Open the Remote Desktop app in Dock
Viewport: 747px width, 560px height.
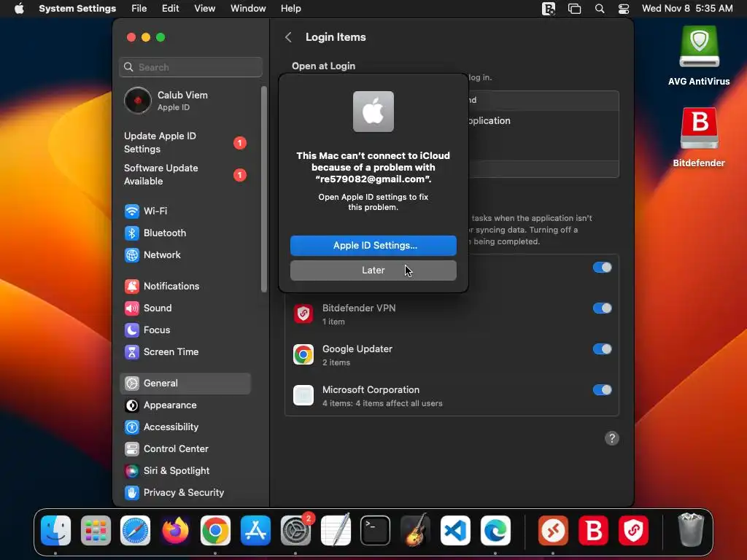click(x=553, y=530)
